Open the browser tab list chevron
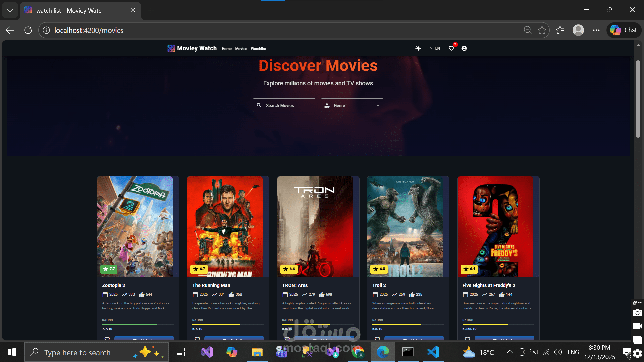This screenshot has height=362, width=644. coord(10,10)
